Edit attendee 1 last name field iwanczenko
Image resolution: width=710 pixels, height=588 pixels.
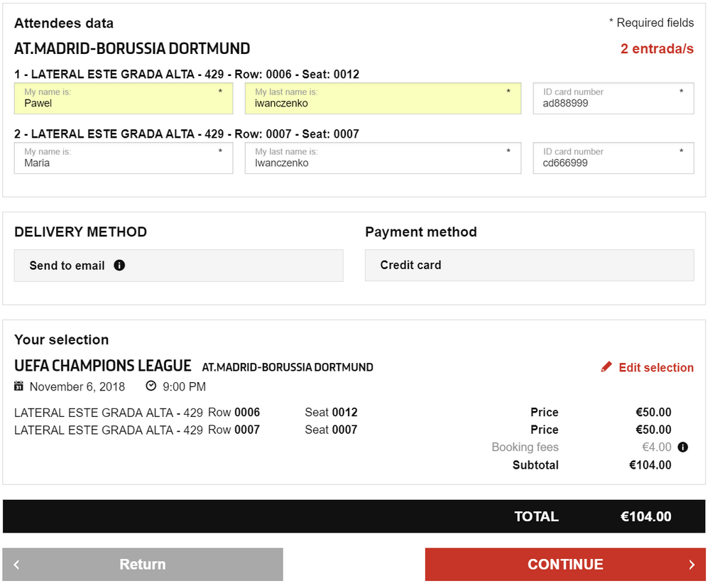[383, 98]
